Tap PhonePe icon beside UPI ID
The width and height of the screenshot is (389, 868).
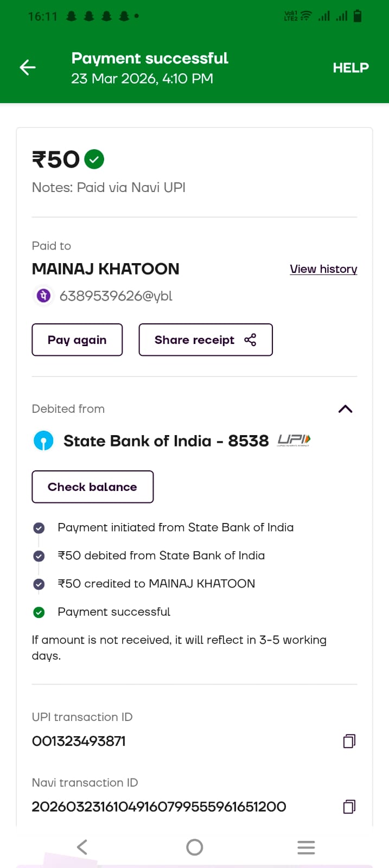click(x=43, y=296)
